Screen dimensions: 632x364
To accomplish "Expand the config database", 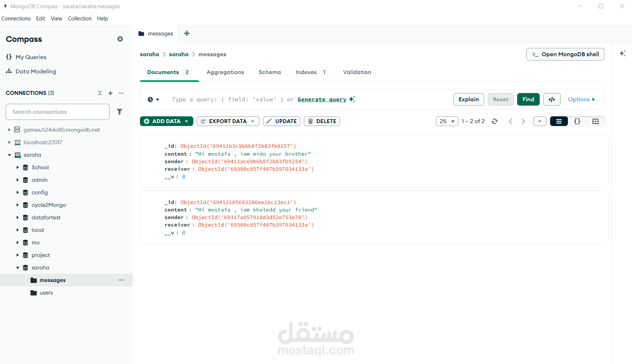I will 18,193.
